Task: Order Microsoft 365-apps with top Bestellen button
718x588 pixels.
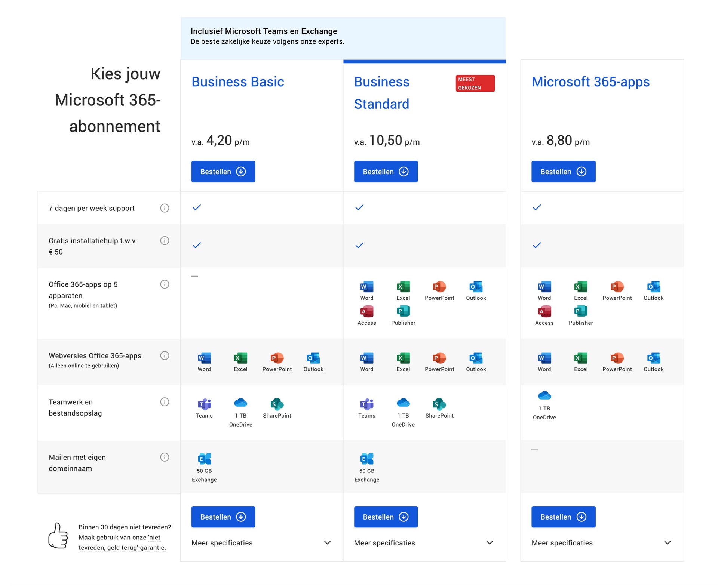Action: [x=564, y=172]
